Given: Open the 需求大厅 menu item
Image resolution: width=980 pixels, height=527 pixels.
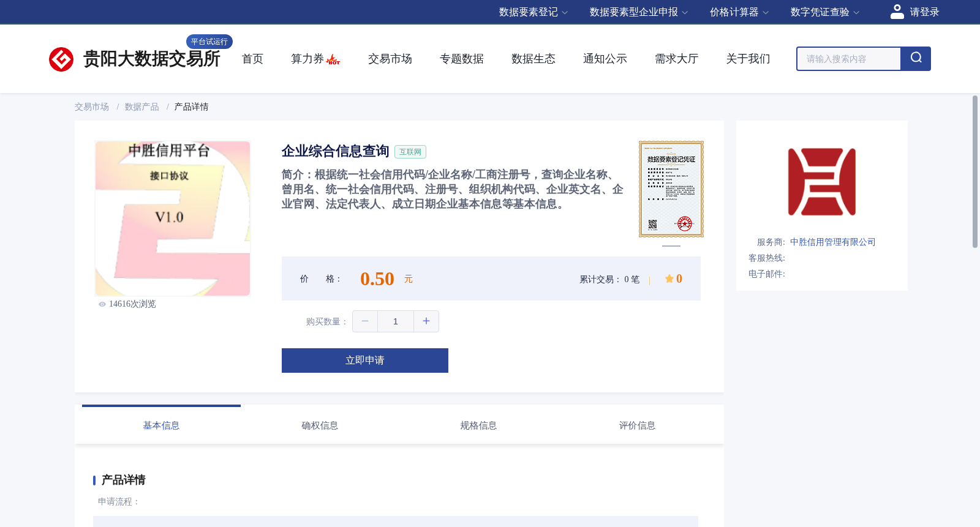Looking at the screenshot, I should tap(676, 59).
